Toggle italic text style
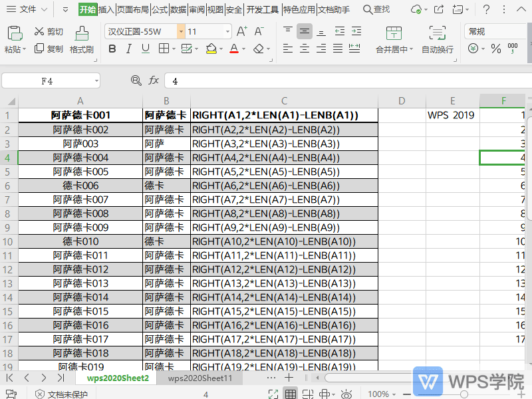Screen dimensions: 532x399 (128, 49)
